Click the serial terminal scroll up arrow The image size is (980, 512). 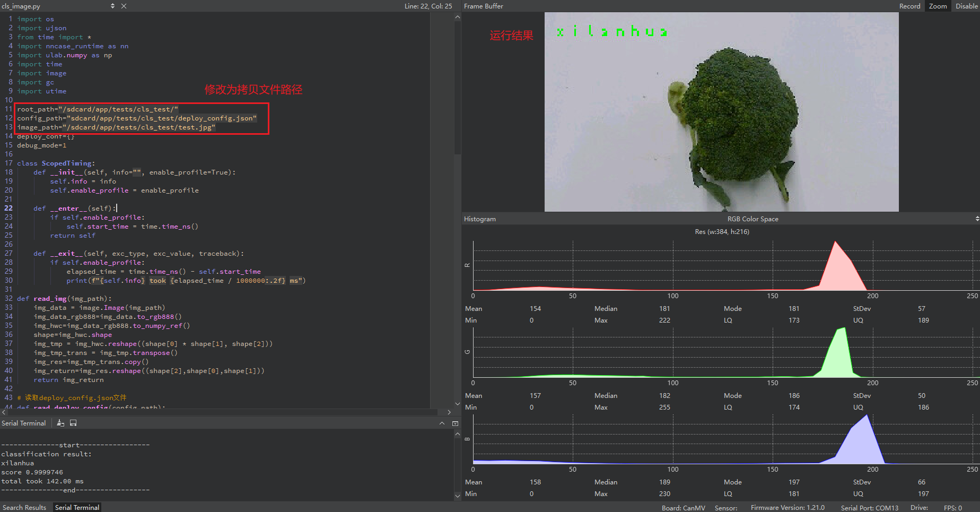point(458,434)
